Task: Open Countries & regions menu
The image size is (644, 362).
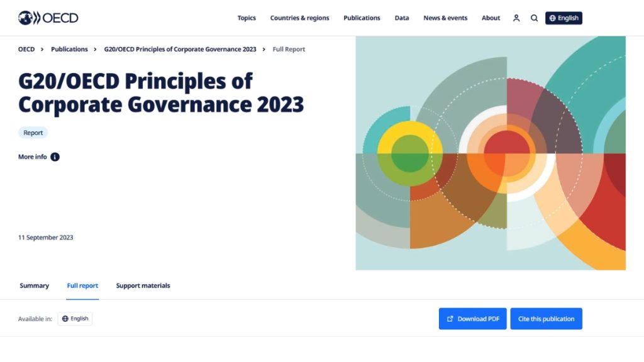Action: tap(299, 18)
